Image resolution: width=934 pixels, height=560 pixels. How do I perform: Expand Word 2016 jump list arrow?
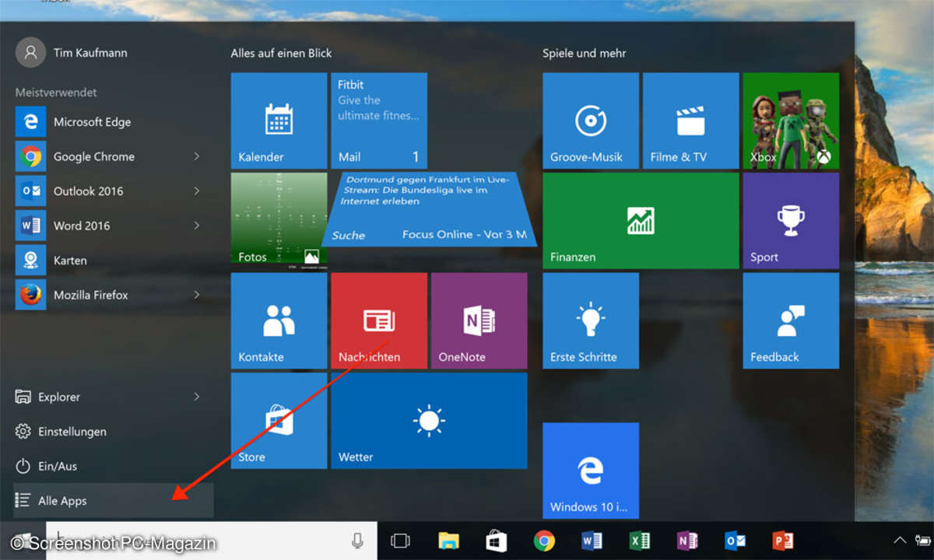[x=197, y=226]
